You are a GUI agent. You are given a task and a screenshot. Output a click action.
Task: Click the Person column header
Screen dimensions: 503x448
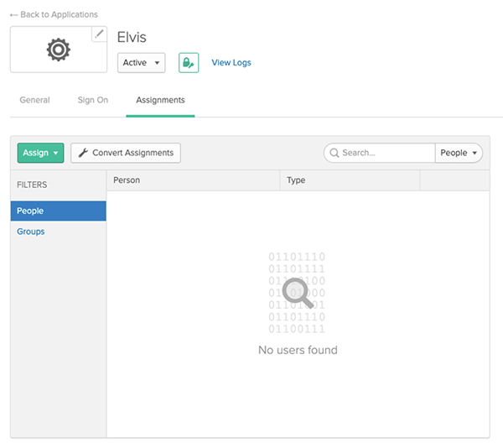pos(193,180)
